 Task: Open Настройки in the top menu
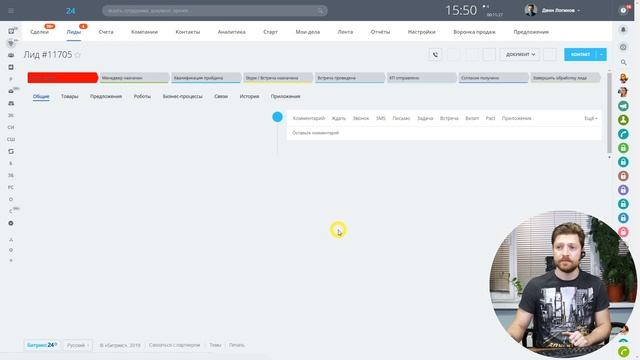click(x=422, y=32)
